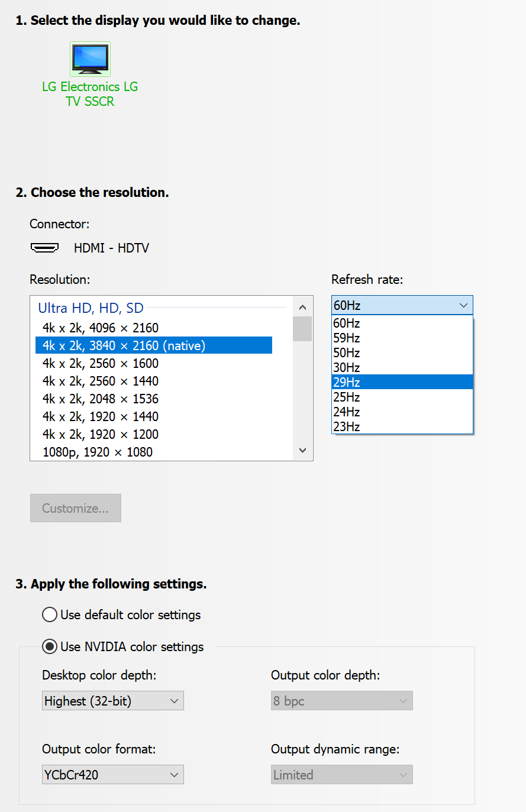Select resolution 4k x 2k, 1920 × 1200
Screen dimensions: 526x812
pos(154,434)
